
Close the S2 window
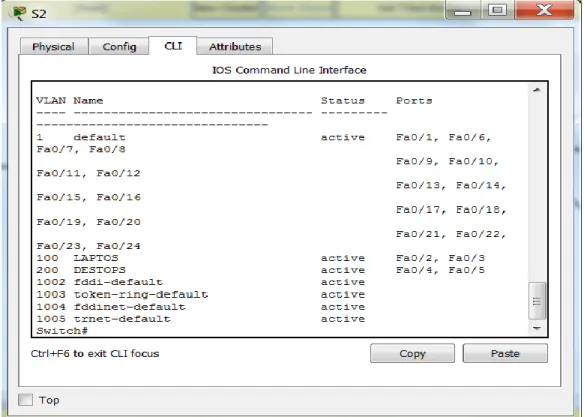click(x=544, y=10)
